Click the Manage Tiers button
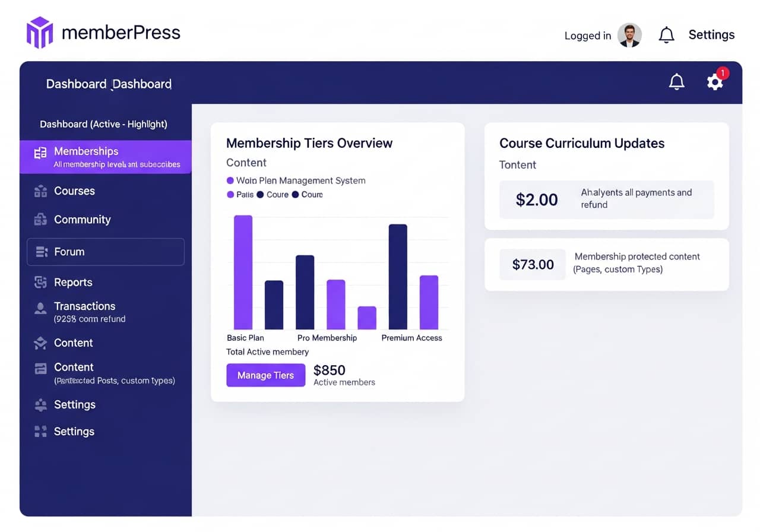 (265, 375)
